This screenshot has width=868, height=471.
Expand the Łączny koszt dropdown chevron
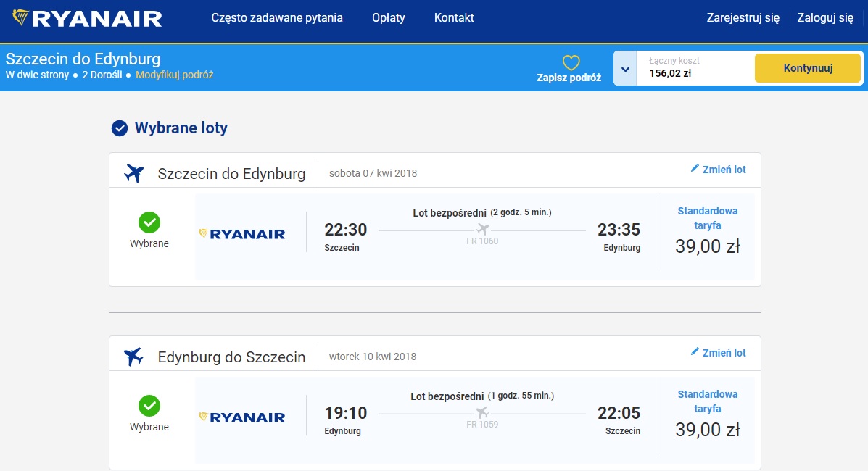(626, 69)
